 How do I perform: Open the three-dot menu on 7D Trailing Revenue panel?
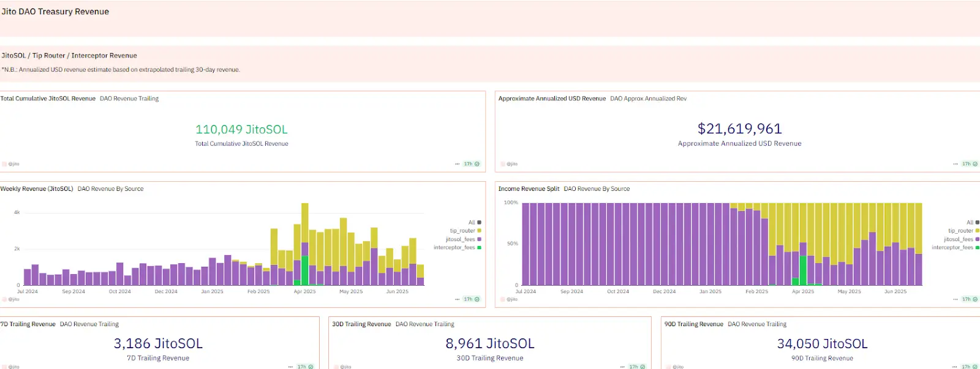(x=290, y=367)
